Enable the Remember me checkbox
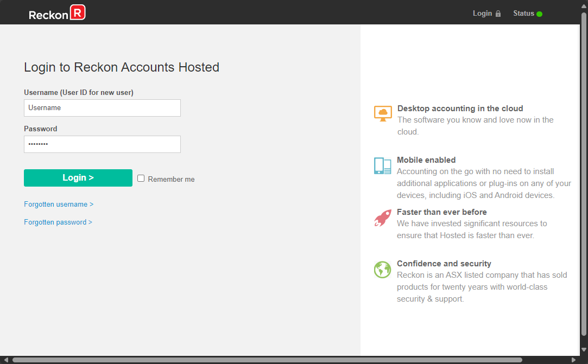588x364 pixels. (x=141, y=178)
